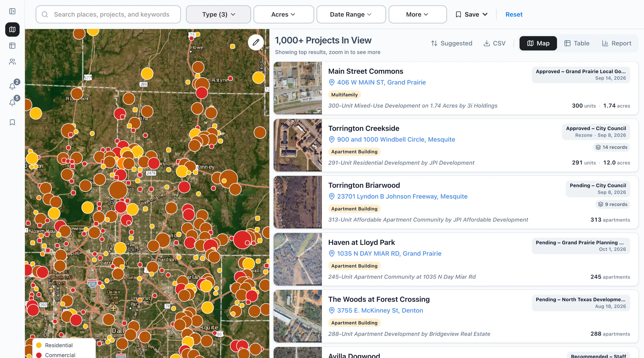
Task: Switch to Table view tab
Action: (x=577, y=43)
